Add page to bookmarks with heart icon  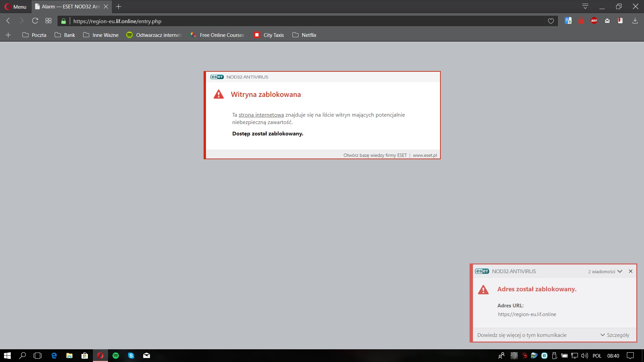coord(551,21)
